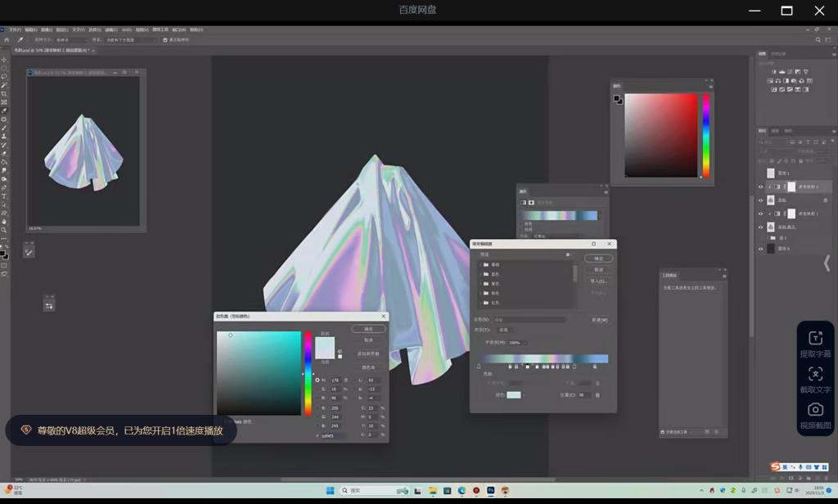Viewport: 838px width, 504px height.
Task: Click 添加到色板 button in color picker
Action: 368,353
